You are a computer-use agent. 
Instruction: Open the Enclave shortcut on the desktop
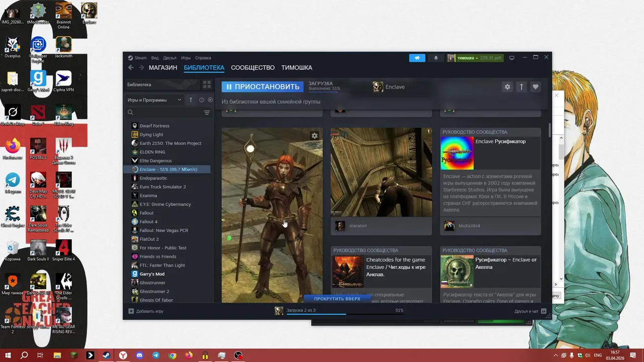pyautogui.click(x=89, y=14)
